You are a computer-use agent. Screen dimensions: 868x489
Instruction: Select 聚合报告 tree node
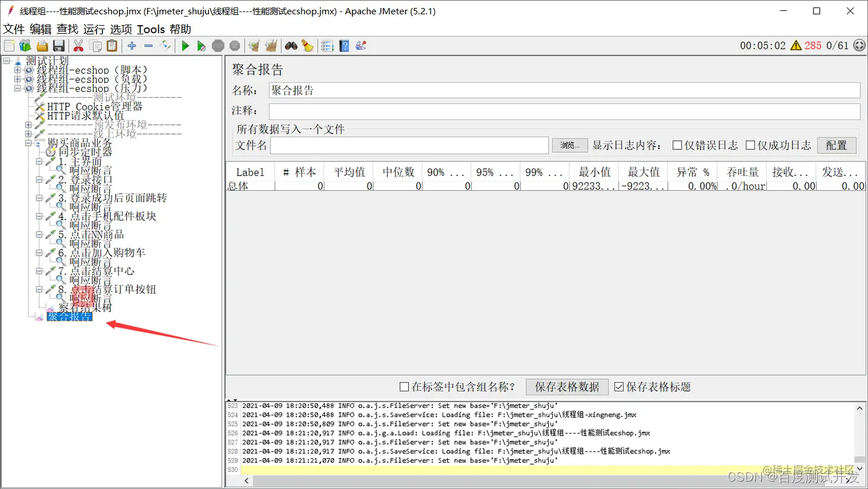69,317
